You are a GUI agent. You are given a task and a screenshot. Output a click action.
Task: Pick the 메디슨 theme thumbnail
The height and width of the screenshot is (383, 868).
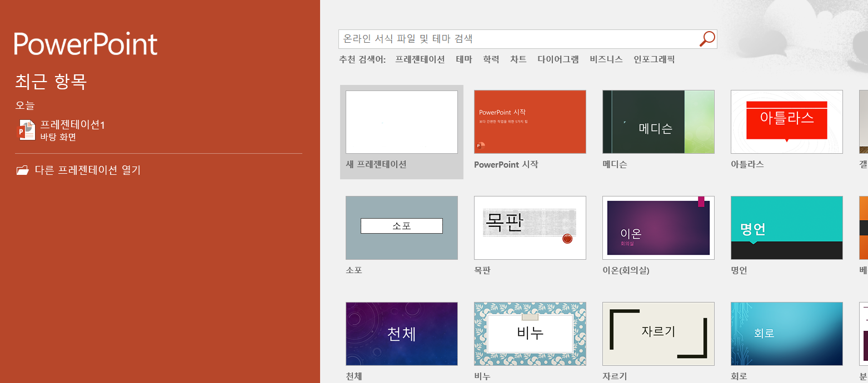(x=659, y=122)
